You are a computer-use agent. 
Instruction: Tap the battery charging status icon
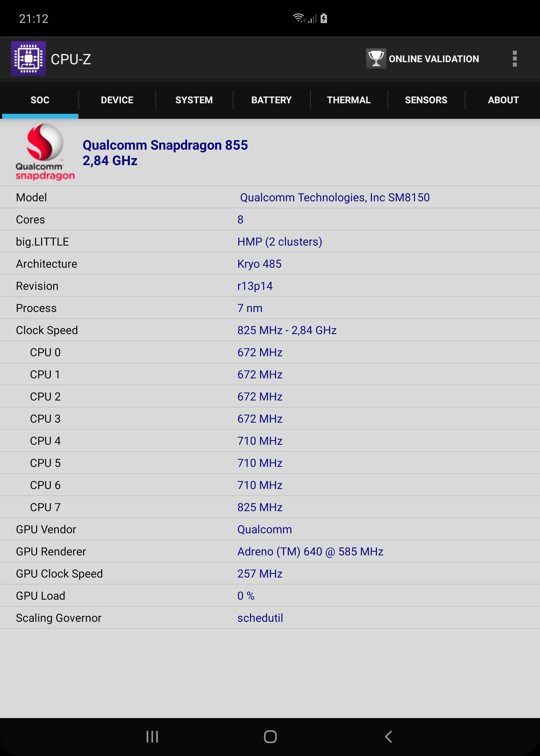(x=324, y=18)
